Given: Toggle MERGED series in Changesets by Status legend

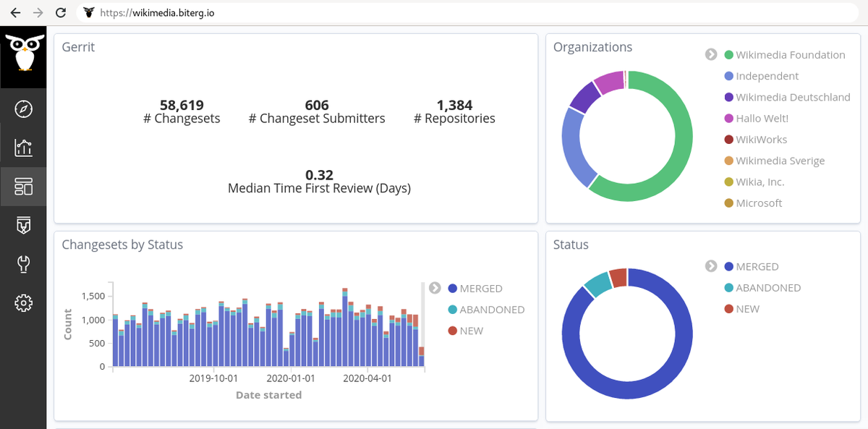Looking at the screenshot, I should (480, 289).
